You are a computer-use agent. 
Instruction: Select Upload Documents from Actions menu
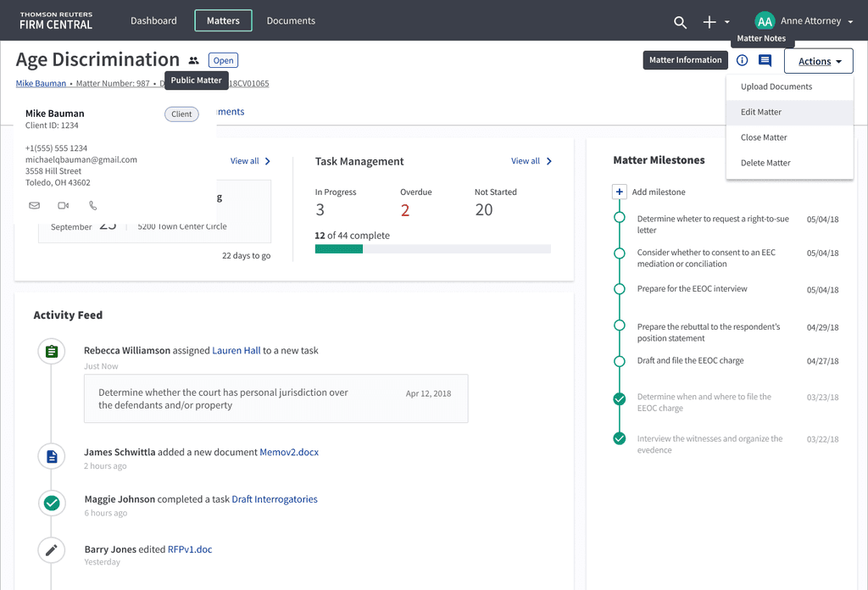789,87
